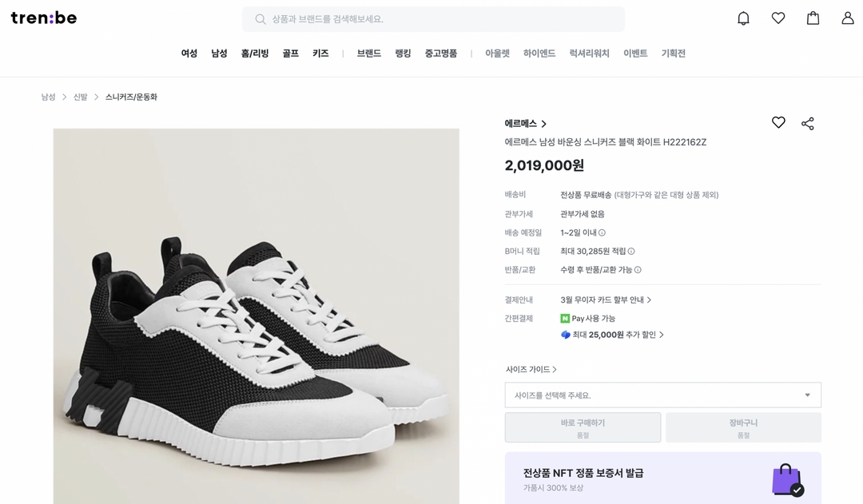Expand the 사이즈 가이드 size guide
Screen dimensions: 863x504
pyautogui.click(x=531, y=370)
